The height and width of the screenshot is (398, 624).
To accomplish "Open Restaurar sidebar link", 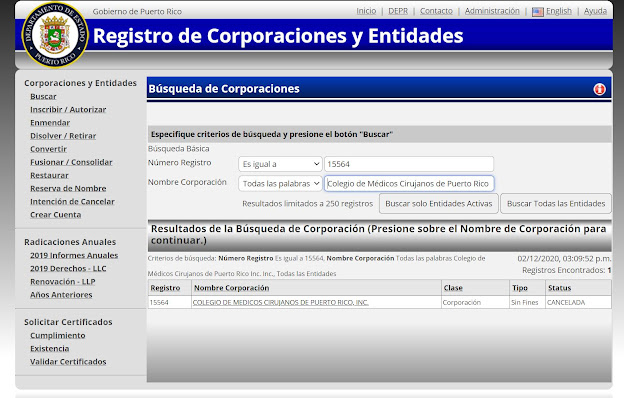I will [49, 175].
